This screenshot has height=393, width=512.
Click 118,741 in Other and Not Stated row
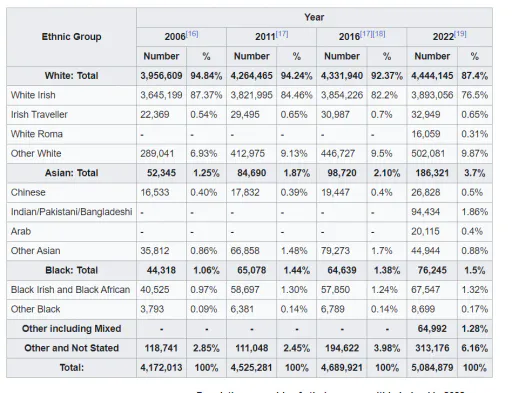pos(161,348)
